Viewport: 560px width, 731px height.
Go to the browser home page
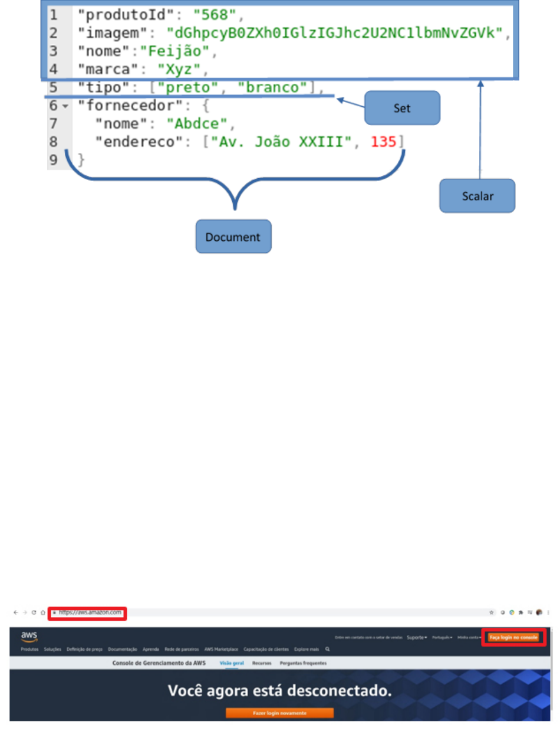pos(42,613)
